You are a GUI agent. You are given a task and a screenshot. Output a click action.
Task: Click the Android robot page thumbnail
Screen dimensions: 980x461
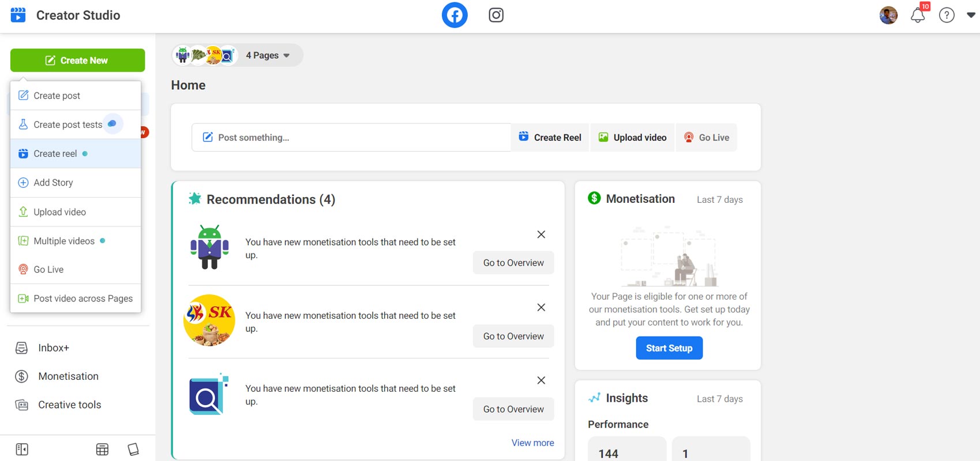(209, 247)
